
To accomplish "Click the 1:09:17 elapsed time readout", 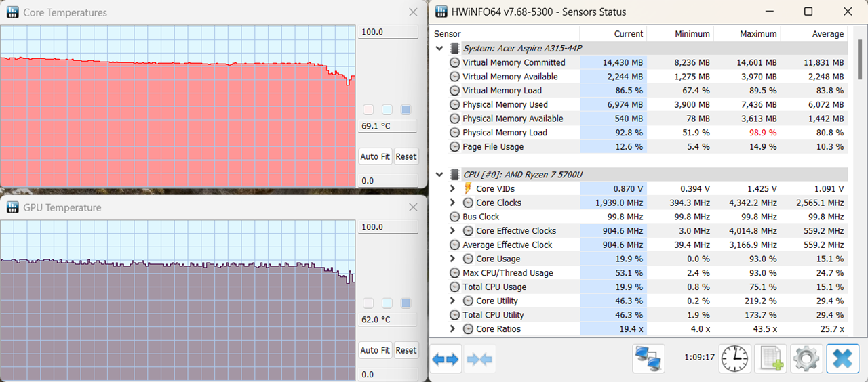I will click(x=701, y=357).
